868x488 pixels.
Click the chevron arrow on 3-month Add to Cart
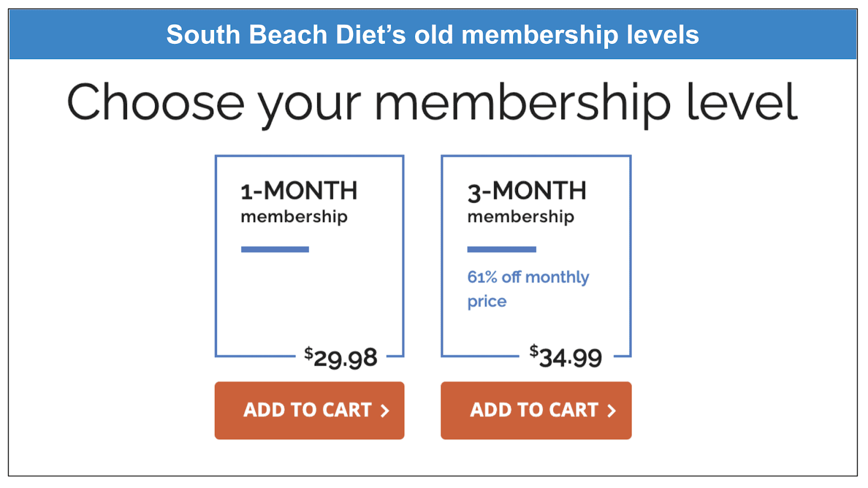(611, 410)
